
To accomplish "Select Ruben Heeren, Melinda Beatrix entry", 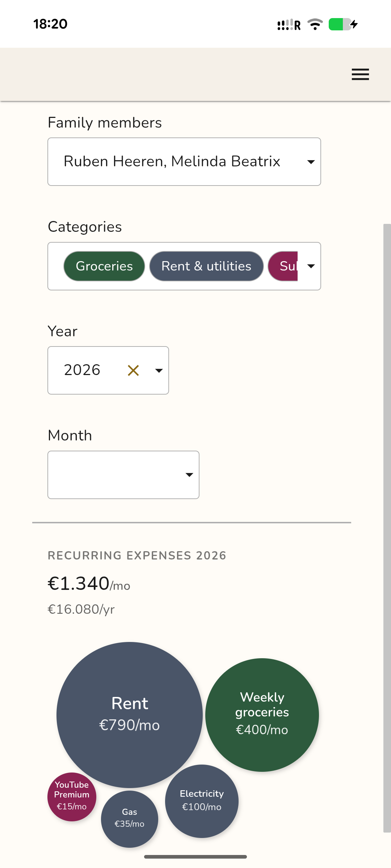I will (x=172, y=162).
